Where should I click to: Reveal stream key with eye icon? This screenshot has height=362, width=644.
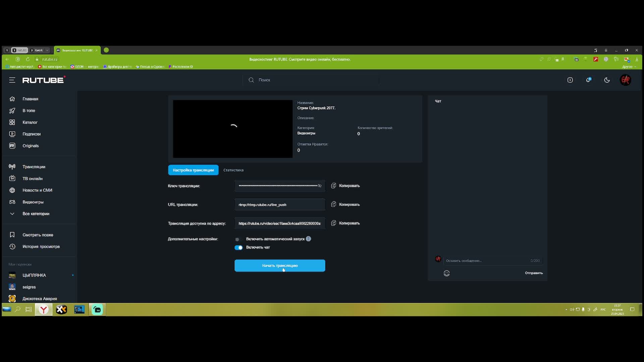[x=319, y=186]
